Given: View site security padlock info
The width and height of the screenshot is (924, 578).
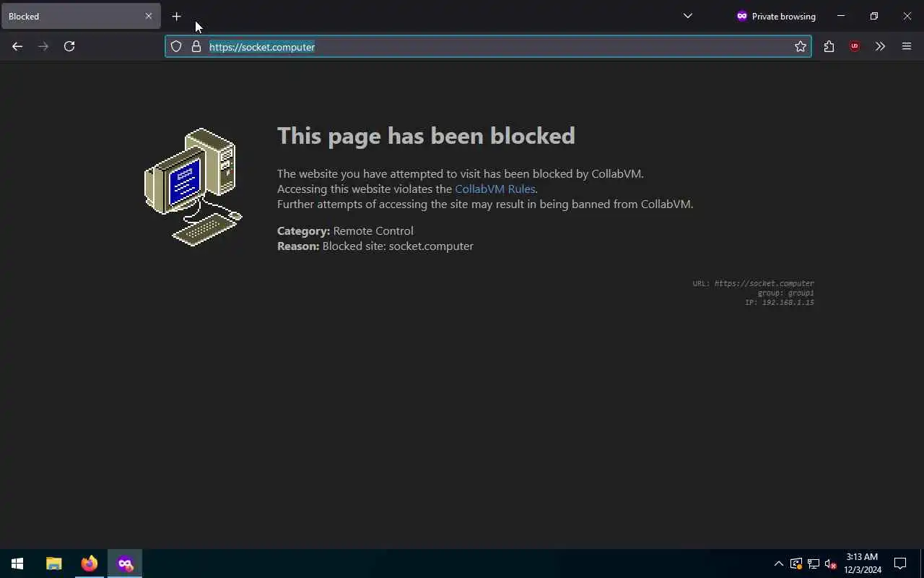Looking at the screenshot, I should [196, 46].
